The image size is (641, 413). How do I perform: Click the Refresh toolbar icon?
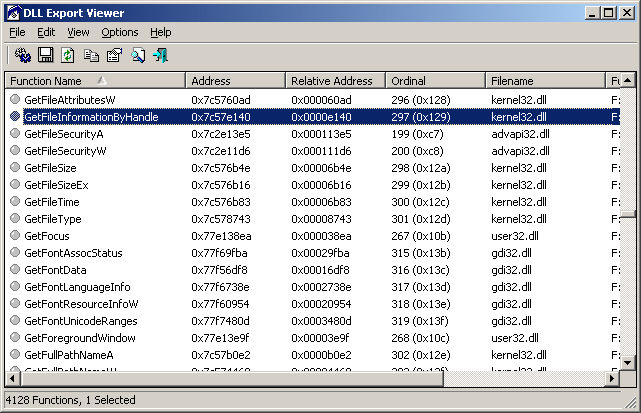68,55
